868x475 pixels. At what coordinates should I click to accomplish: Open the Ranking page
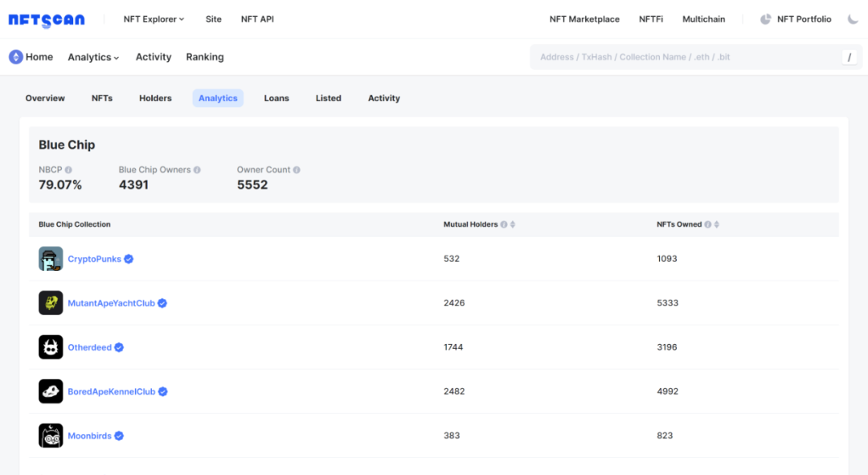coord(205,57)
